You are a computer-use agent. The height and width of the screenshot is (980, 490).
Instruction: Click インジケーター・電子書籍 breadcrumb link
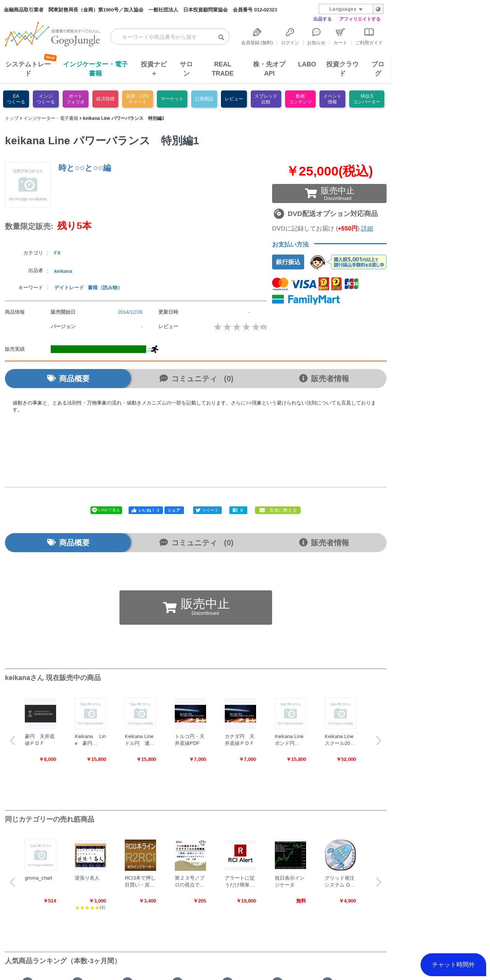tap(51, 118)
